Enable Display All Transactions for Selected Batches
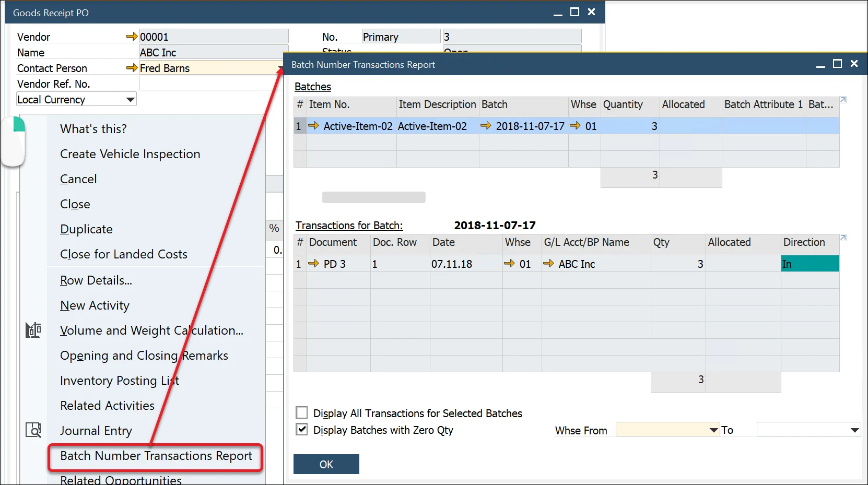This screenshot has height=485, width=868. coord(301,412)
